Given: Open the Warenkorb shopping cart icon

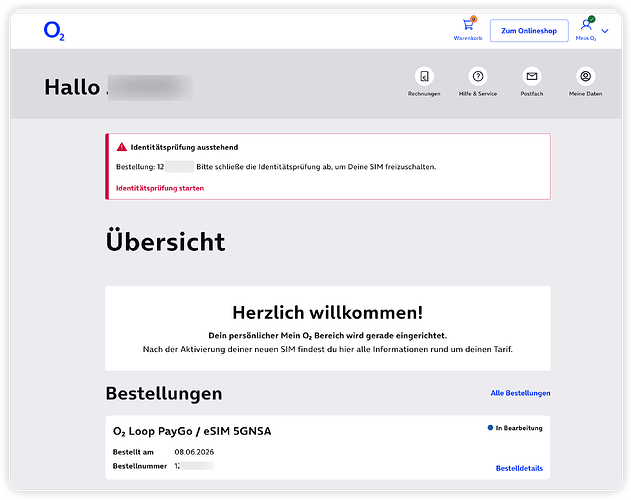Looking at the screenshot, I should pyautogui.click(x=468, y=25).
